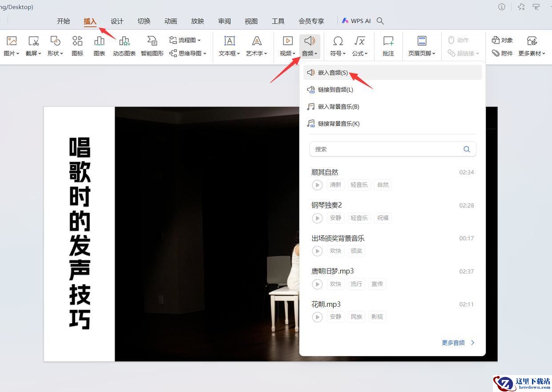Click the magnifier in the audio search box
Screen dimensions: 552x392
pos(467,149)
